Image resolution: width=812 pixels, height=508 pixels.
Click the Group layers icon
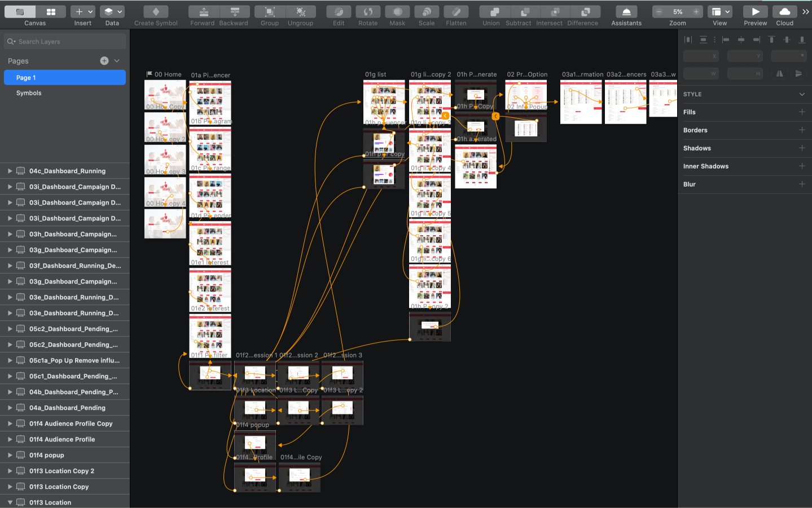[x=270, y=12]
